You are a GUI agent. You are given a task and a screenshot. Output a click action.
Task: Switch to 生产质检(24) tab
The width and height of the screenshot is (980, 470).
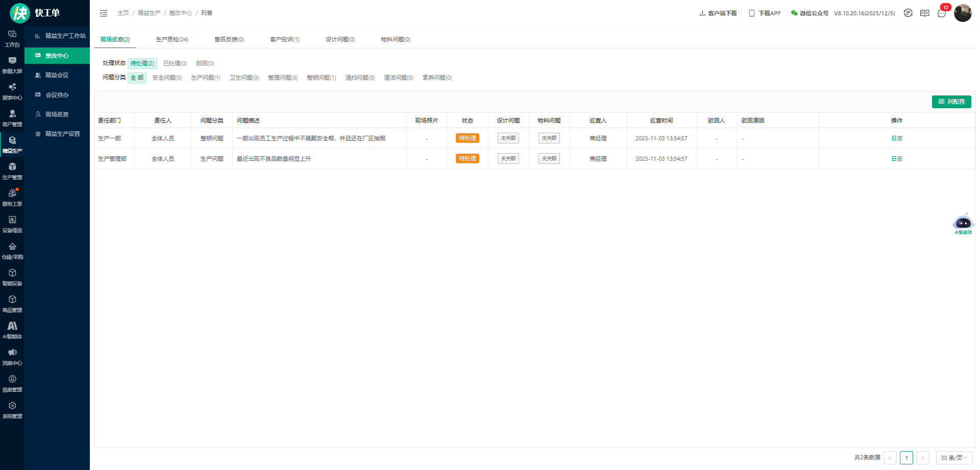[x=171, y=39]
